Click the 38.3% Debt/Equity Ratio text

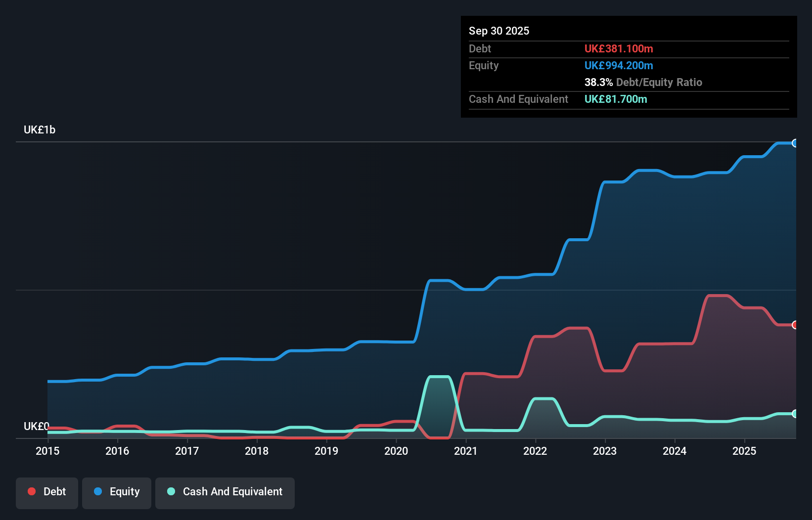coord(643,82)
